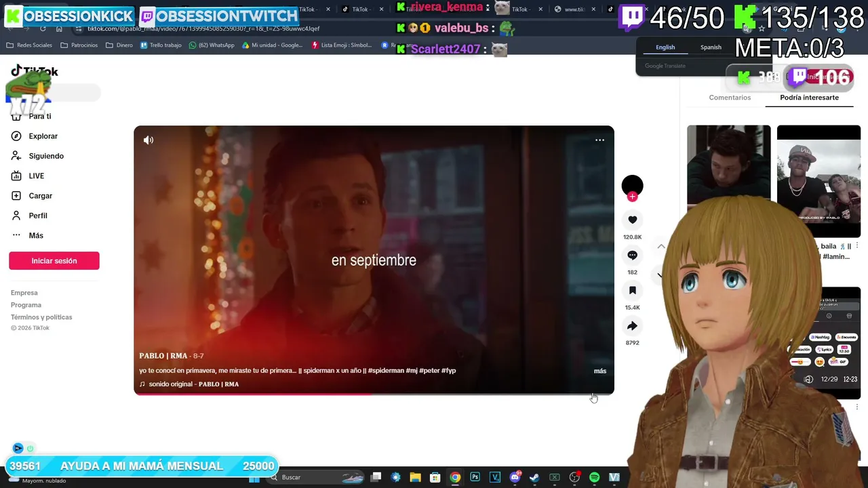Click the Chrome home button
868x488 pixels.
tap(59, 28)
